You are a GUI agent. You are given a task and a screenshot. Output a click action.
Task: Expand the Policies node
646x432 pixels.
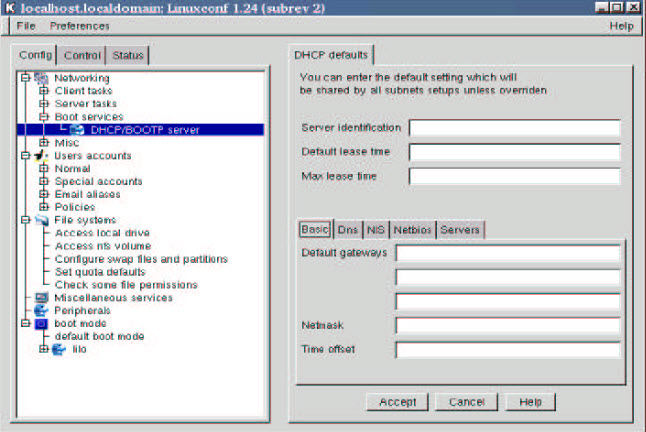(44, 207)
